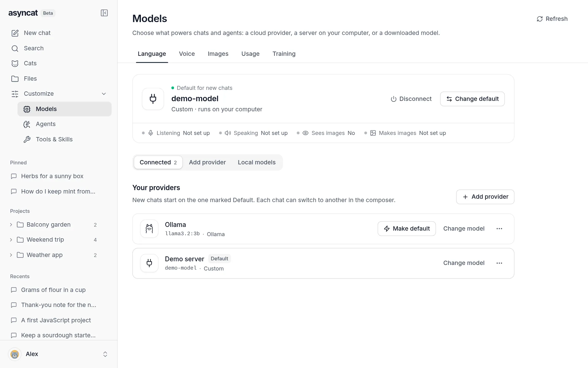Switch to the Images tab
The height and width of the screenshot is (368, 588).
[218, 54]
